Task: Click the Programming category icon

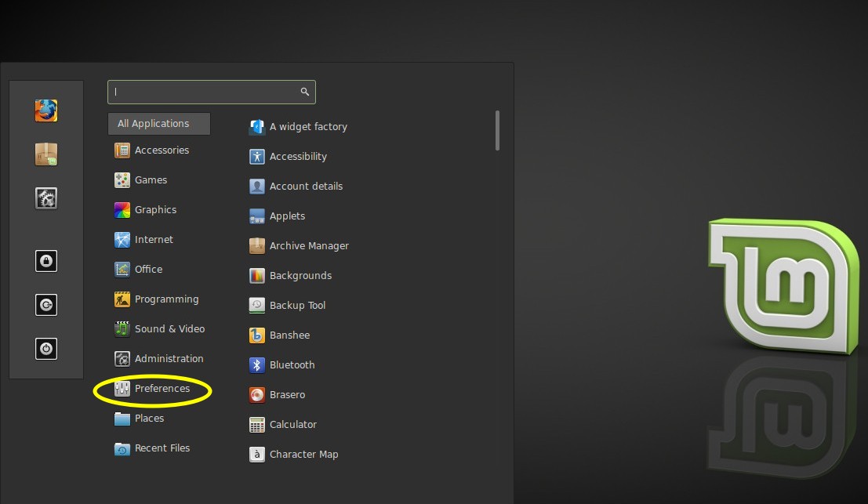Action: (122, 299)
